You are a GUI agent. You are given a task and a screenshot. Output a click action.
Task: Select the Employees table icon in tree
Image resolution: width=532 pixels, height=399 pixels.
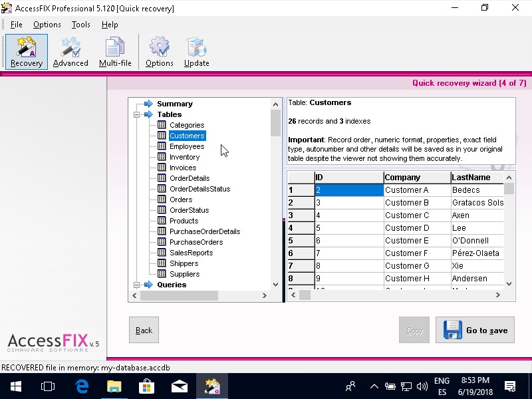[x=162, y=146]
